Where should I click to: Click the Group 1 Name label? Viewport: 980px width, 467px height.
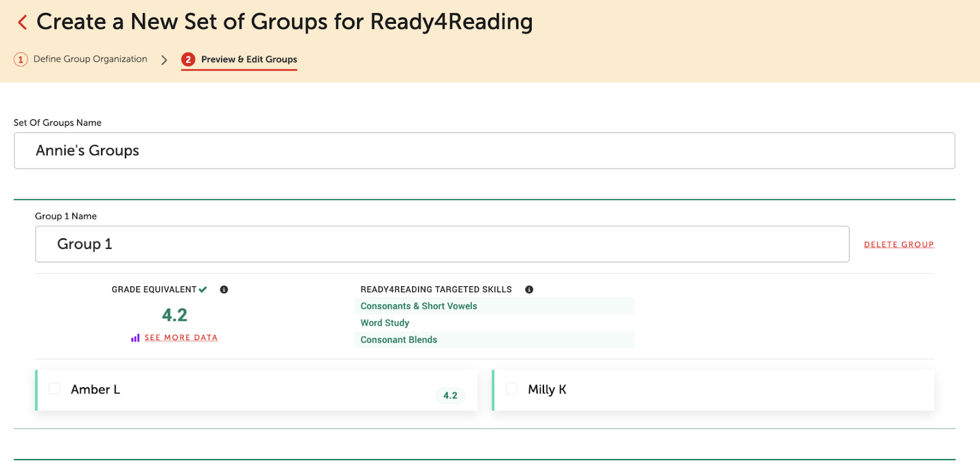click(66, 216)
